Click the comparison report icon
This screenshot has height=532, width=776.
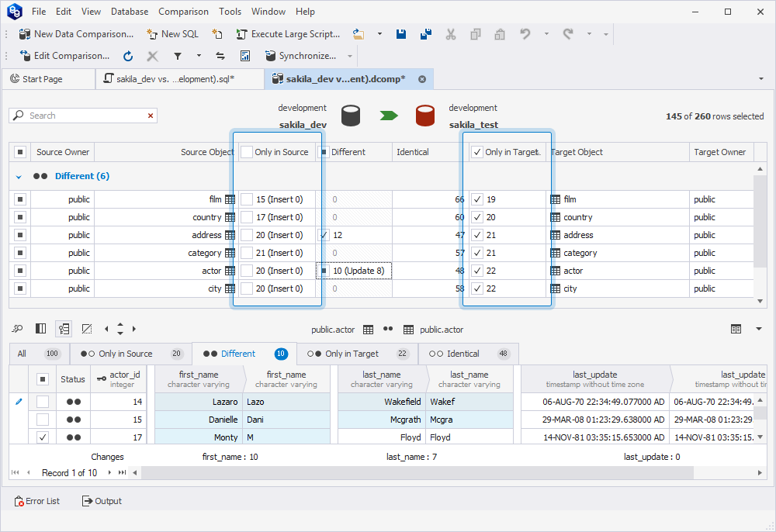[x=245, y=56]
